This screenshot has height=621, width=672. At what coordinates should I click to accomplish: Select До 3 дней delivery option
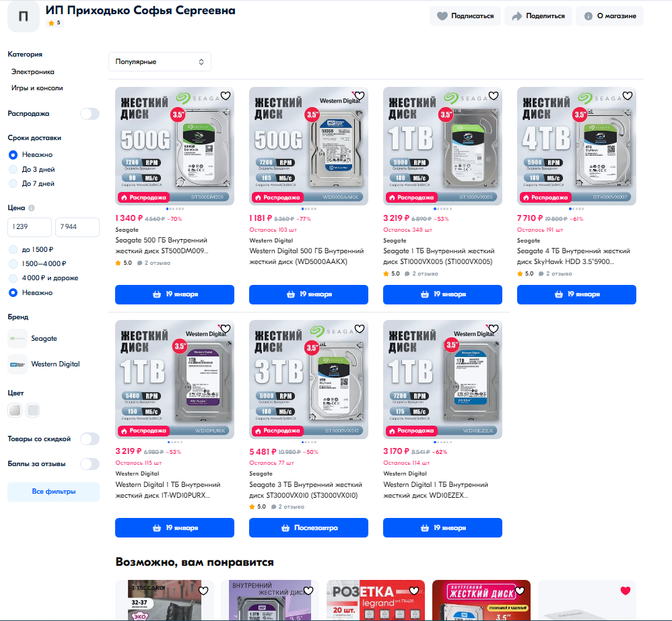point(13,169)
